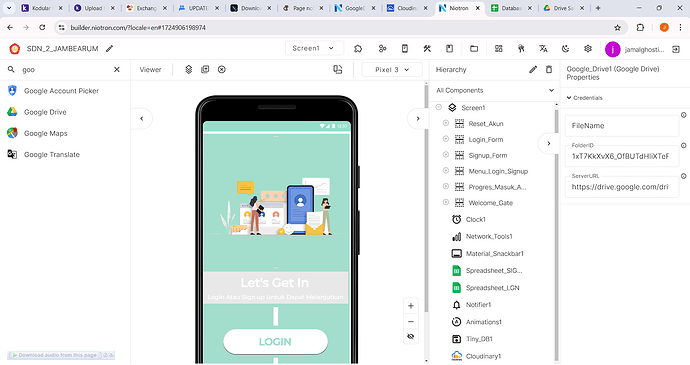Switch to the Drive browser tab
The height and width of the screenshot is (365, 690).
[564, 8]
